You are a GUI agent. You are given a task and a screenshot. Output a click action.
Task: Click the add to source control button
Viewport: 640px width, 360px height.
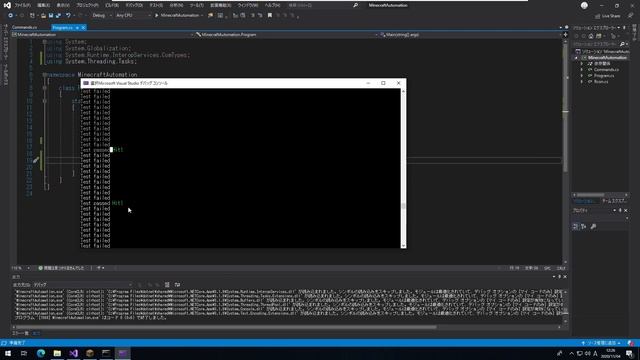tap(601, 343)
